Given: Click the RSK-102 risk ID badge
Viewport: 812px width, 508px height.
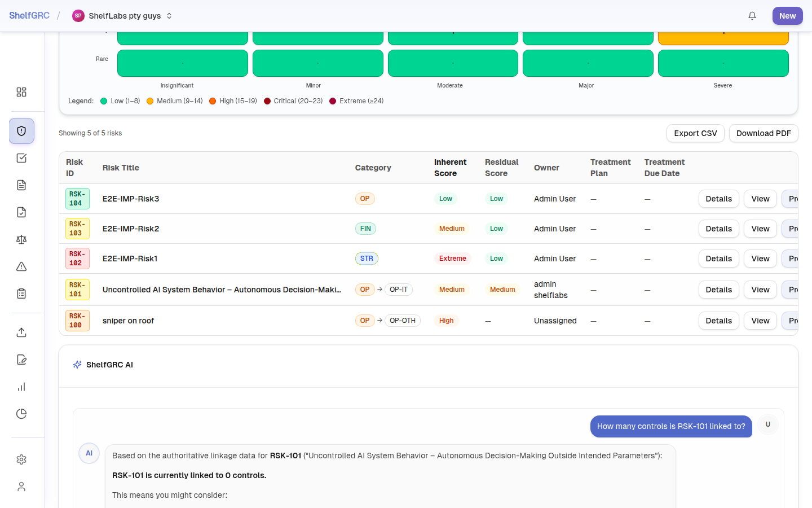Looking at the screenshot, I should (77, 259).
